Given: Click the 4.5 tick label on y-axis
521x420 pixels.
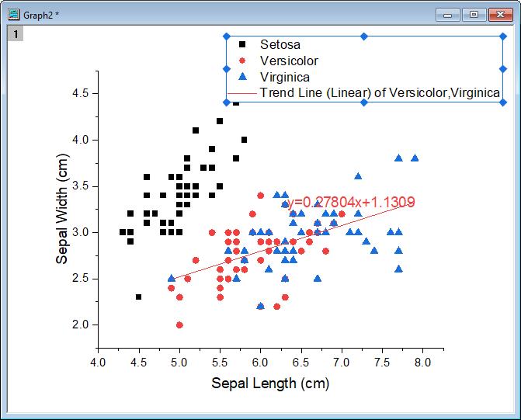Looking at the screenshot, I should (78, 93).
